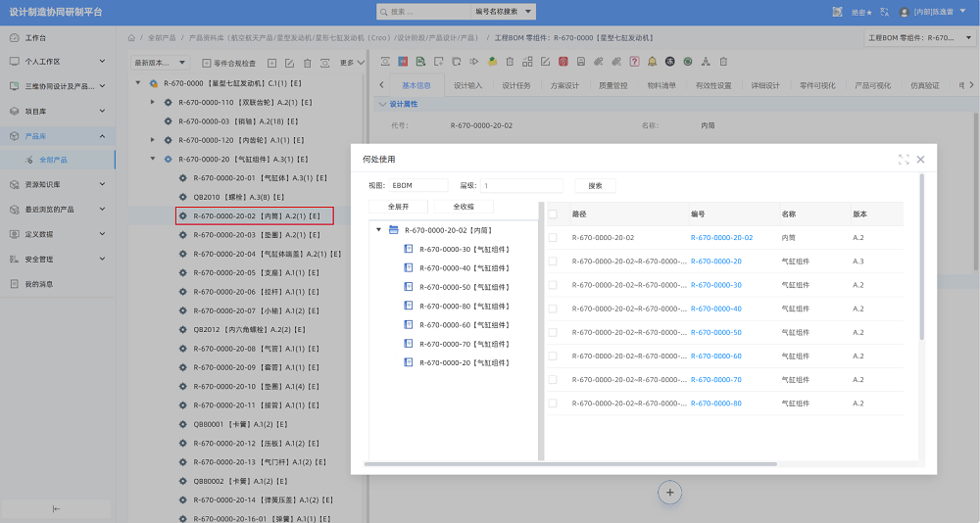Click the add plus icon in tree toolbar
The width and height of the screenshot is (980, 523).
(271, 63)
